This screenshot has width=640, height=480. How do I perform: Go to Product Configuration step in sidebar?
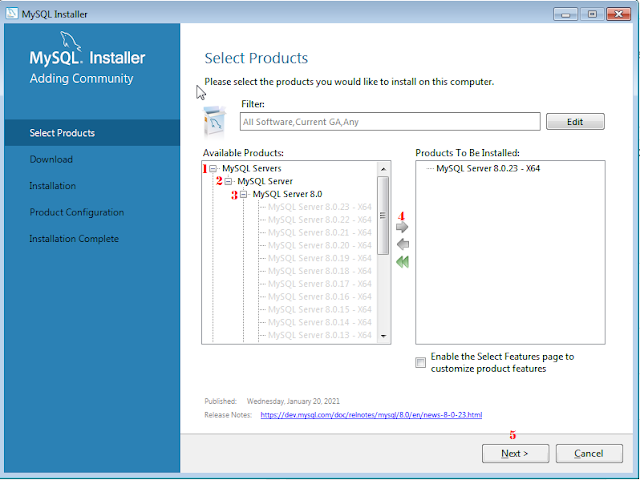(x=77, y=212)
